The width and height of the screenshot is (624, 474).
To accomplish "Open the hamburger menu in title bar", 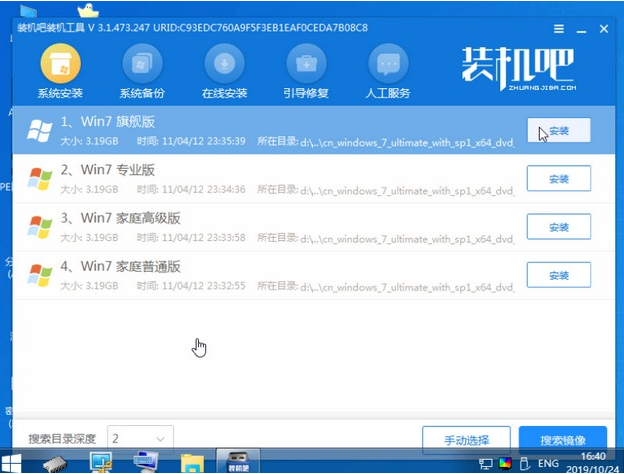I will pyautogui.click(x=559, y=29).
